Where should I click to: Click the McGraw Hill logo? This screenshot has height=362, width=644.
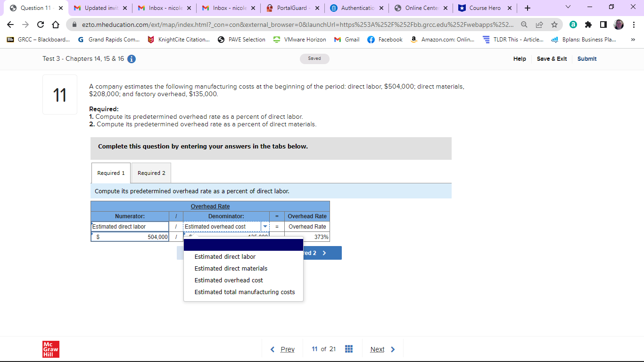coord(50,349)
